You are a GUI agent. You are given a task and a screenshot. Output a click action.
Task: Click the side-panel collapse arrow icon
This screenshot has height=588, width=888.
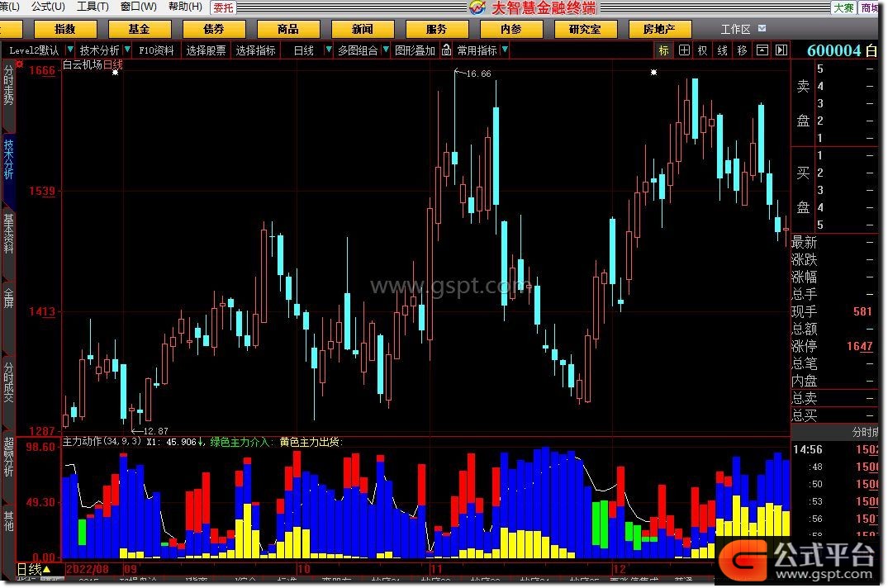coord(781,50)
